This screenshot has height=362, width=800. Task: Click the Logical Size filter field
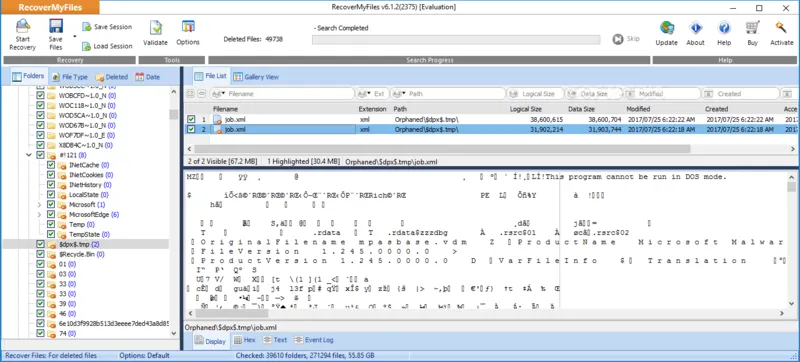click(535, 94)
